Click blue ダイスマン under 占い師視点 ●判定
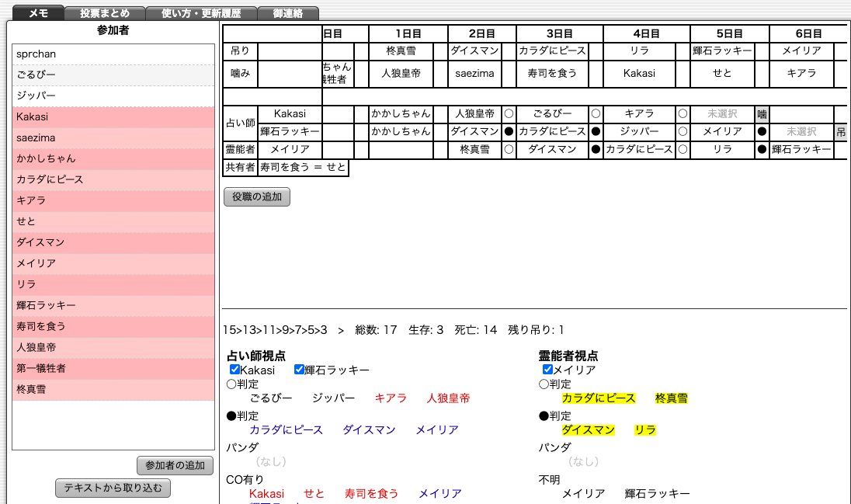 point(369,429)
